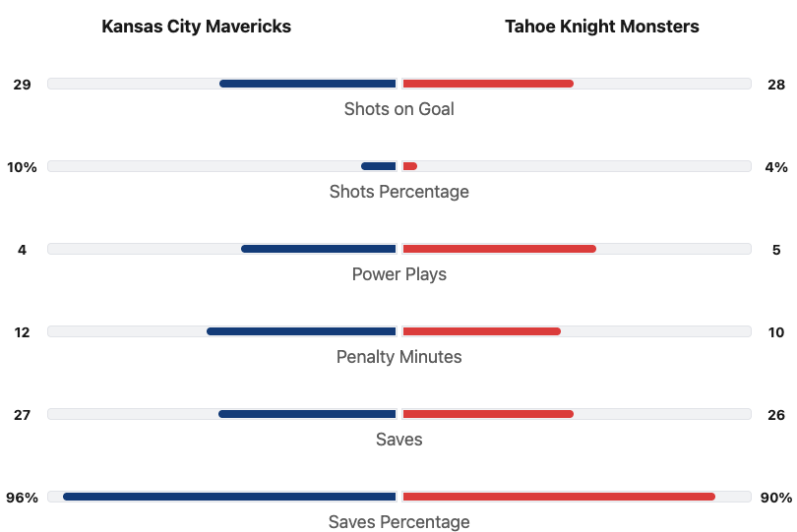
Task: Select the blue Power Plays bar
Action: (x=318, y=249)
